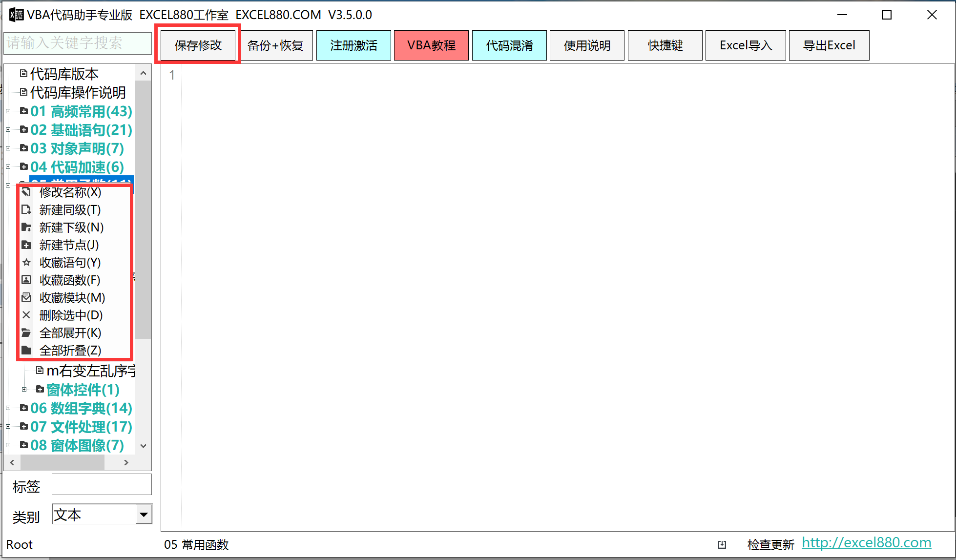The height and width of the screenshot is (560, 956).
Task: Click the node icon of 07 文件处理(17)
Action: coord(23,427)
